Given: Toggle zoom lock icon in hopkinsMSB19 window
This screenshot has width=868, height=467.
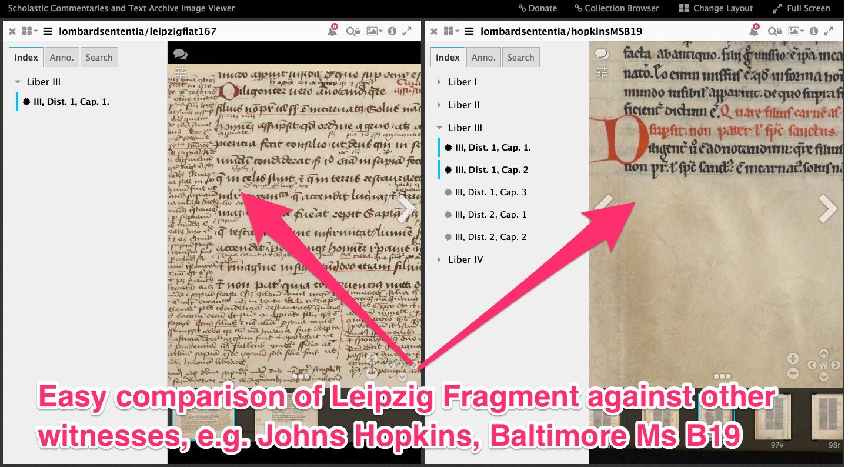Looking at the screenshot, I should point(774,31).
